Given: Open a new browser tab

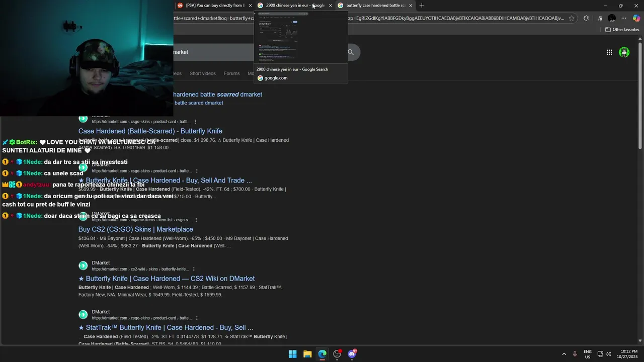Looking at the screenshot, I should click(x=422, y=6).
